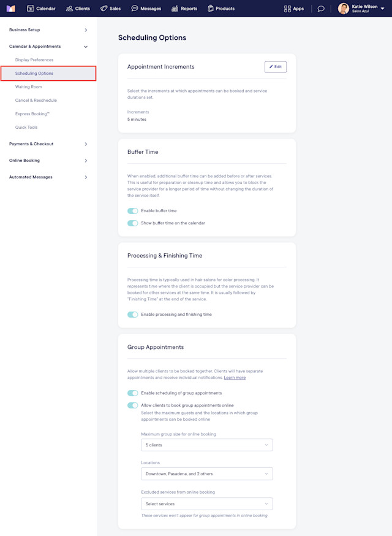
Task: Click the Buffer Time card heading
Action: click(x=143, y=151)
